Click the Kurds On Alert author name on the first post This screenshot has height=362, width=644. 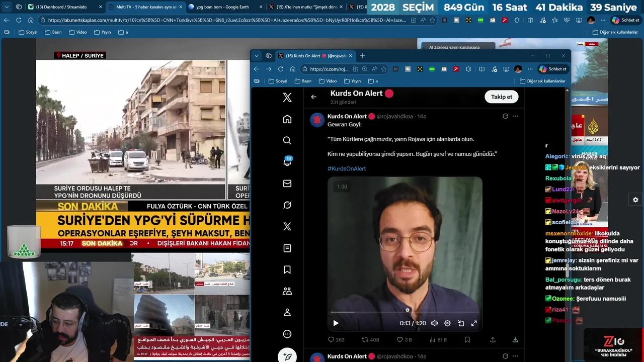coord(347,116)
